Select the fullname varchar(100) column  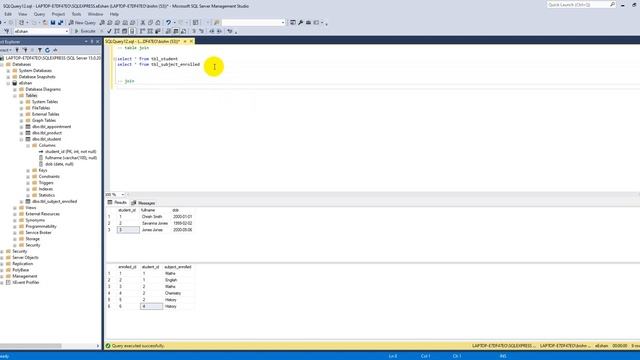coord(71,158)
